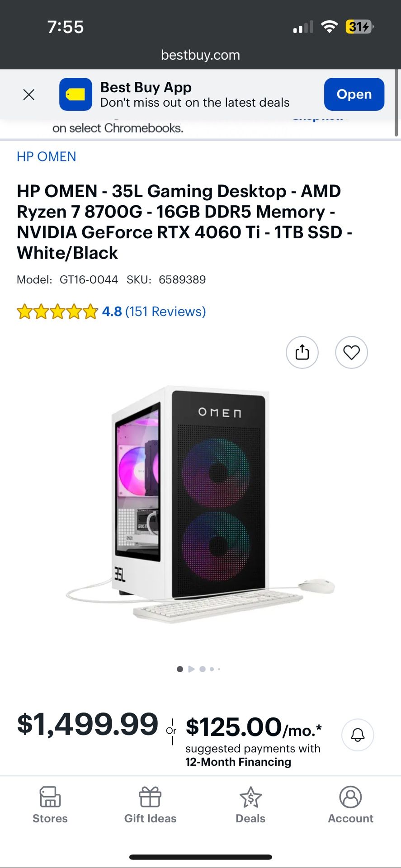Go to Gift Ideas tab
The image size is (401, 868).
point(150,805)
